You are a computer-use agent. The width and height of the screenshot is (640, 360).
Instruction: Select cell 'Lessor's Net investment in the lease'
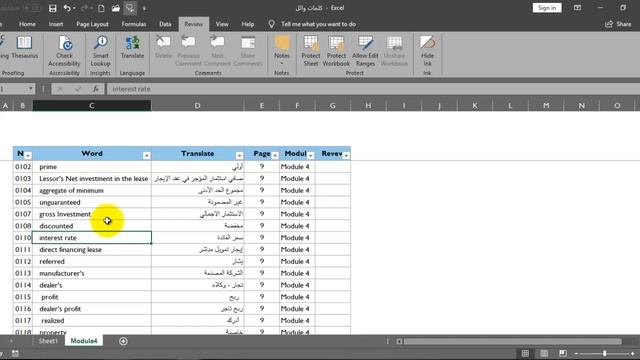tap(92, 178)
